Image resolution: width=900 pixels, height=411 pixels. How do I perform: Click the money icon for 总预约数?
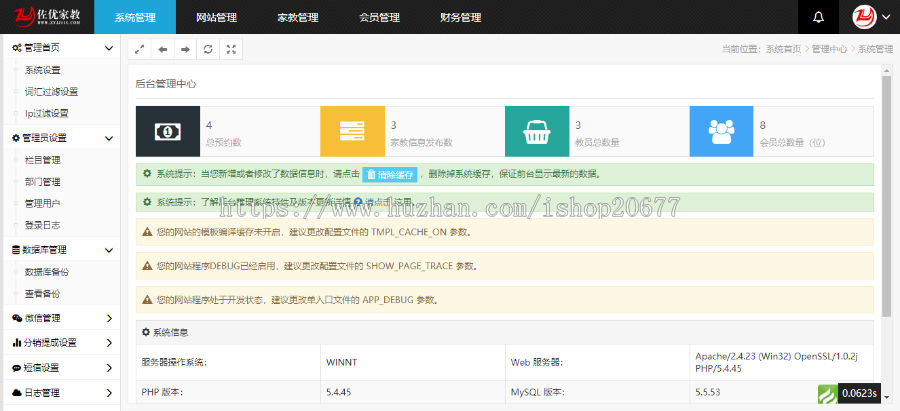click(168, 131)
